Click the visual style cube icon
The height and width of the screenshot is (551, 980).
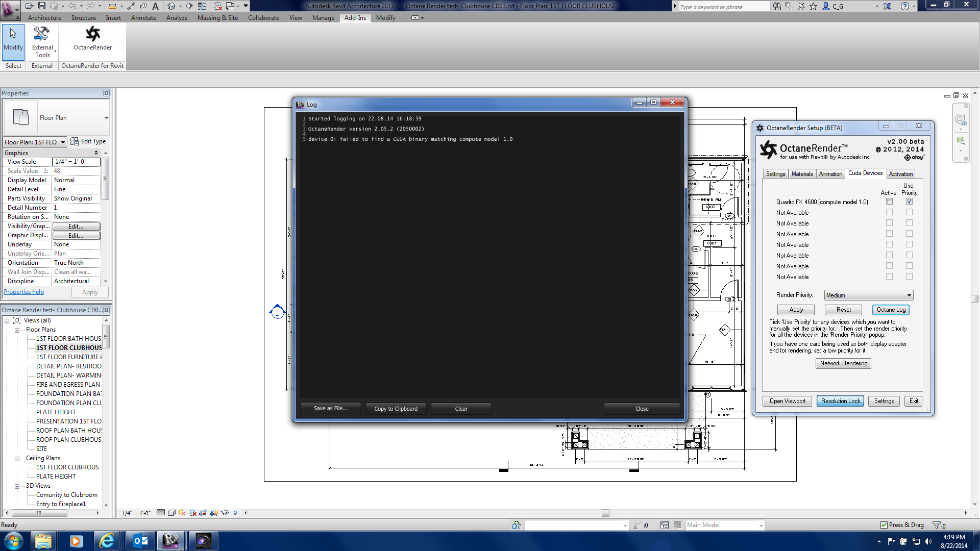(x=171, y=513)
